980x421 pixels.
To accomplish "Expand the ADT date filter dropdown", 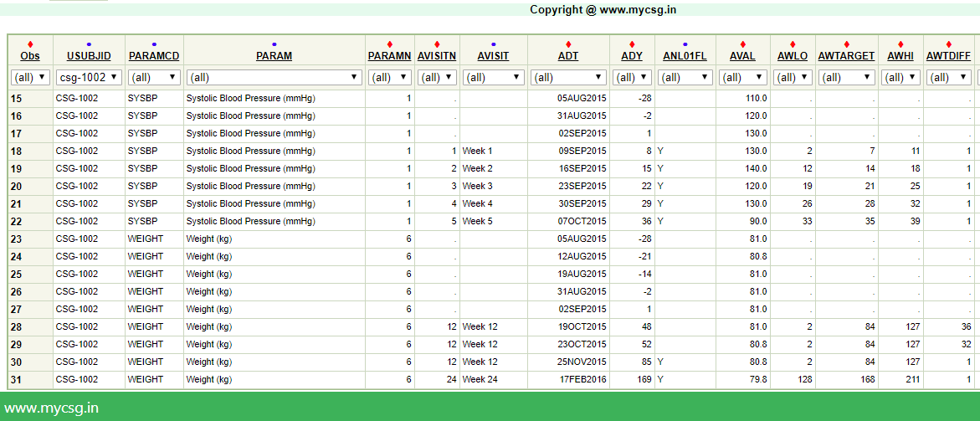I will (568, 78).
